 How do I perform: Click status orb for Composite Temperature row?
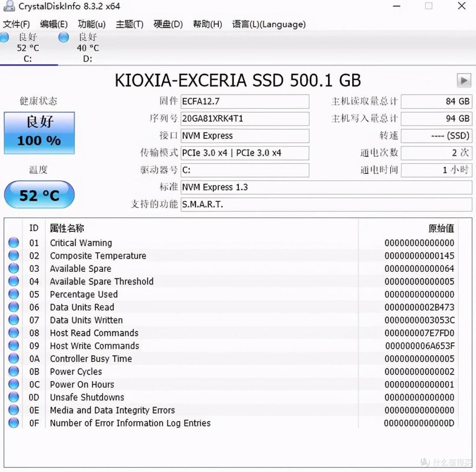tap(14, 255)
